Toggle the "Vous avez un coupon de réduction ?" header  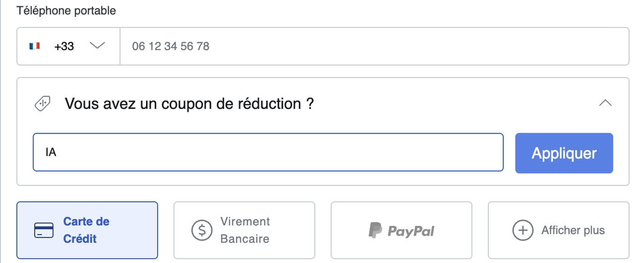click(189, 104)
